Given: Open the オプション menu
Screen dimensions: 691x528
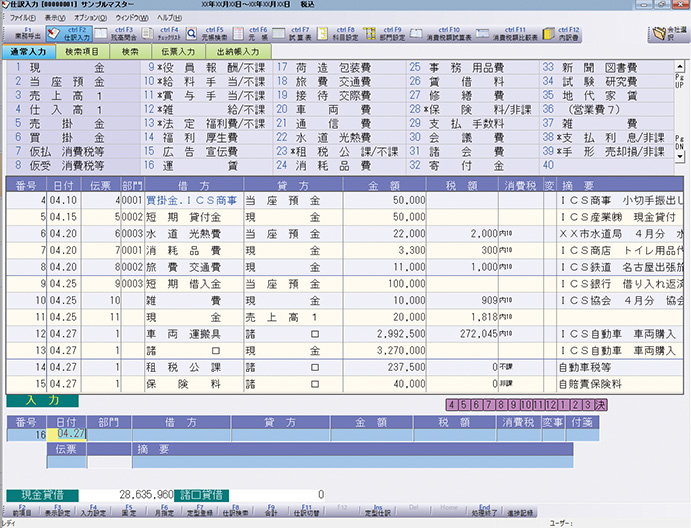Looking at the screenshot, I should pos(89,18).
